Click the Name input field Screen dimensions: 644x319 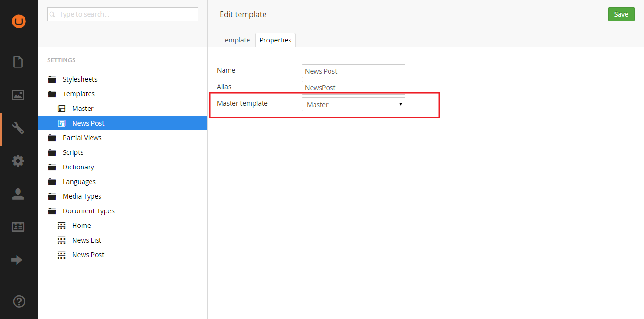tap(354, 71)
